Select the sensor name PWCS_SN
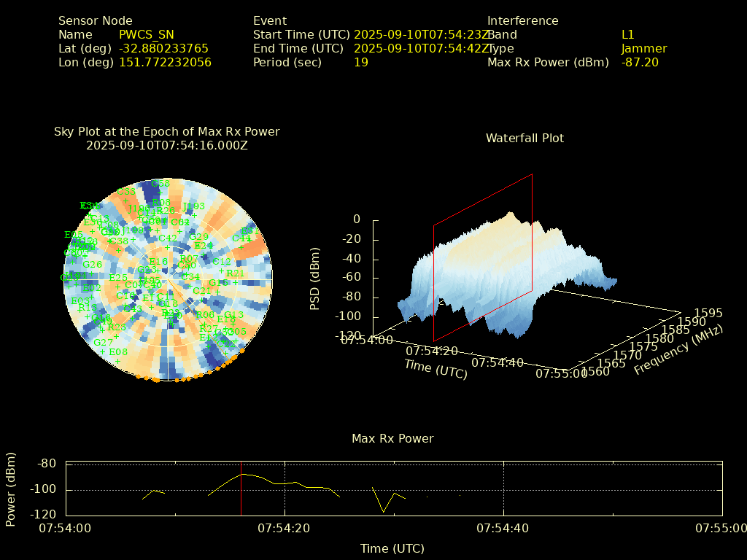The width and height of the screenshot is (747, 560). point(147,35)
